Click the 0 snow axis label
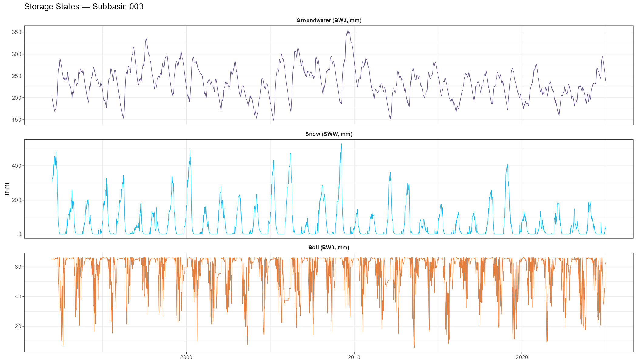 point(20,234)
